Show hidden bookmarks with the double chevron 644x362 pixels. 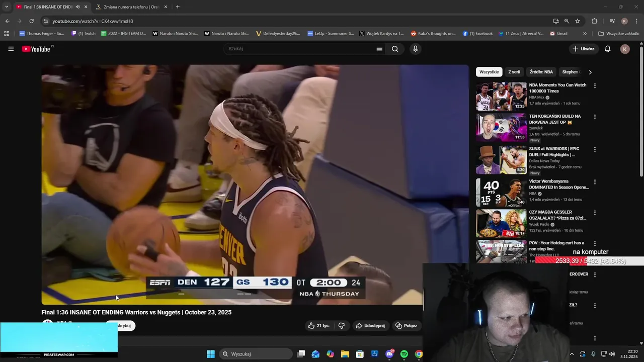pos(585,34)
